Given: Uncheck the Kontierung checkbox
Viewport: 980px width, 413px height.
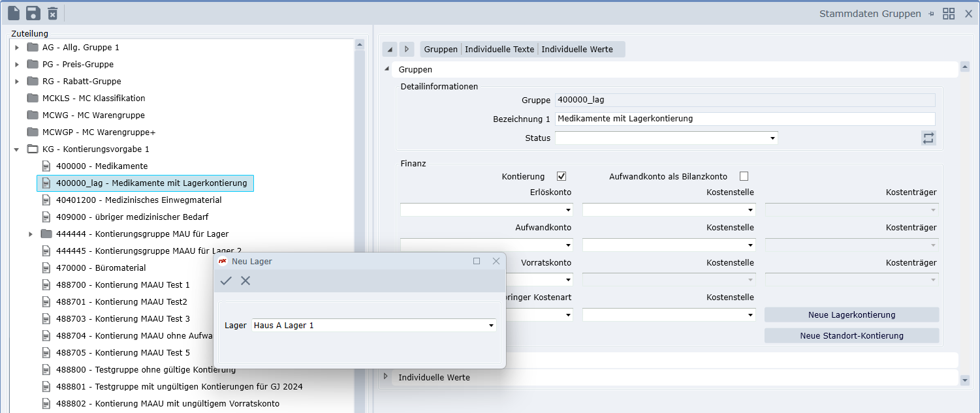Looking at the screenshot, I should (561, 176).
